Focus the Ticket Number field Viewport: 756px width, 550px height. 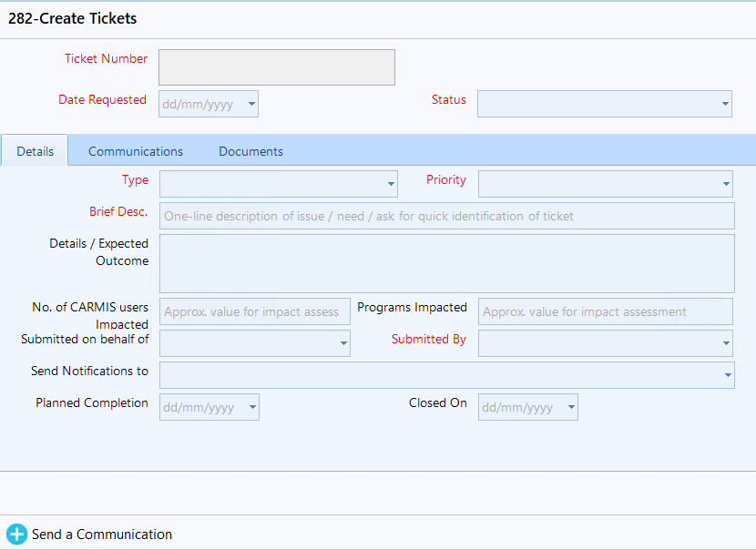pyautogui.click(x=277, y=67)
